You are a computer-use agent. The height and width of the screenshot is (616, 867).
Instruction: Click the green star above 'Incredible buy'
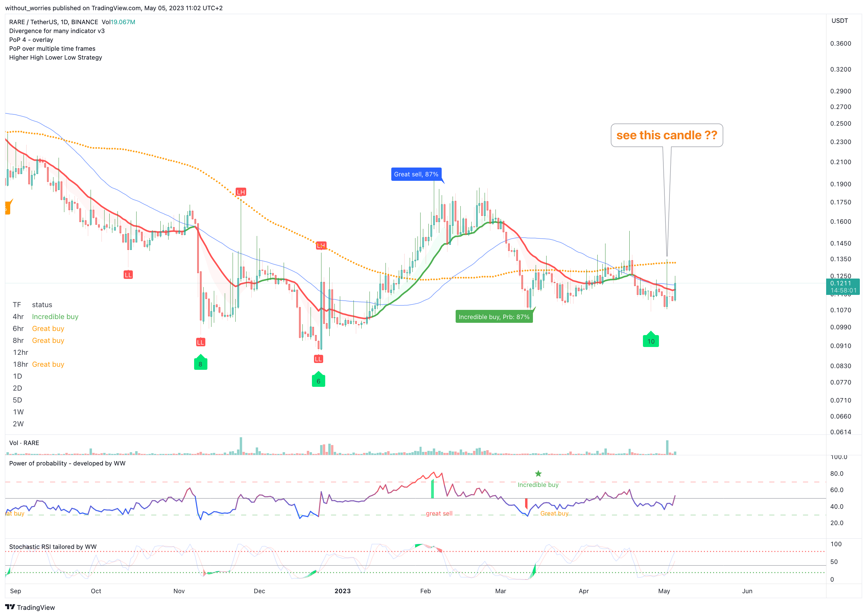(x=538, y=473)
